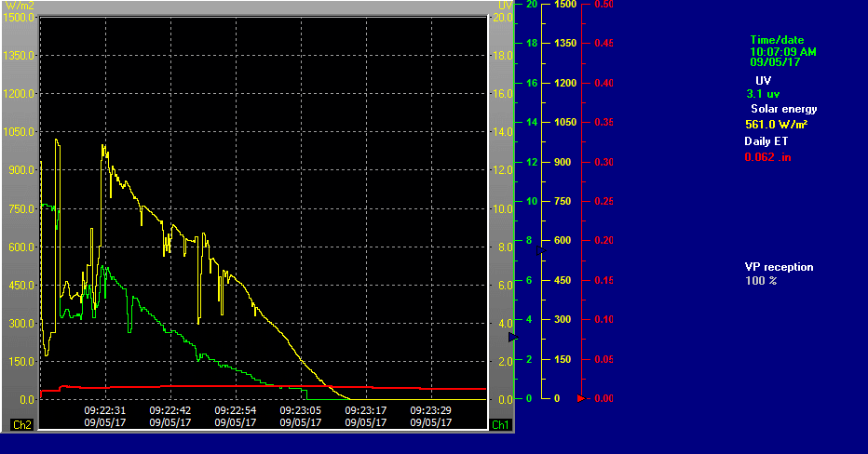The width and height of the screenshot is (868, 454).
Task: Click the 'Time/date' heading
Action: [x=777, y=40]
